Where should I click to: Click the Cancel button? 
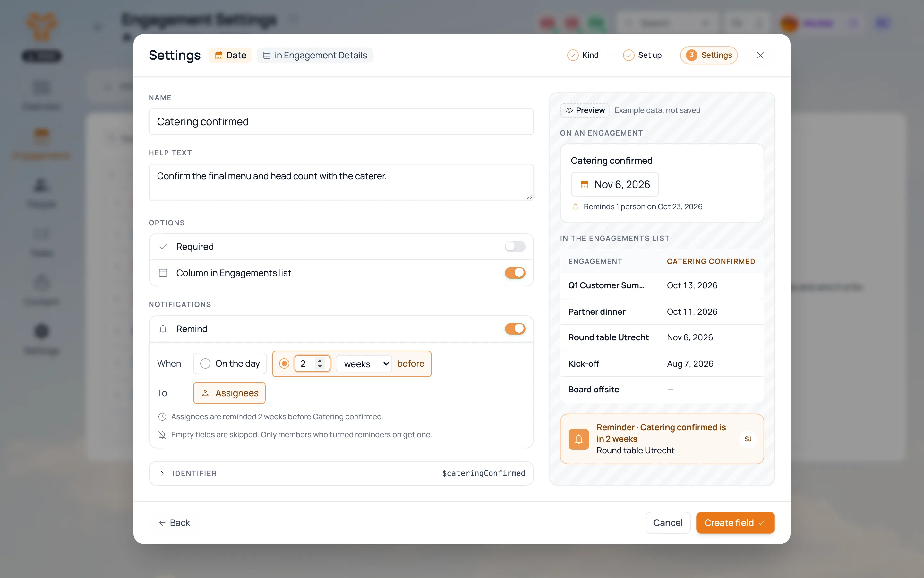(668, 522)
